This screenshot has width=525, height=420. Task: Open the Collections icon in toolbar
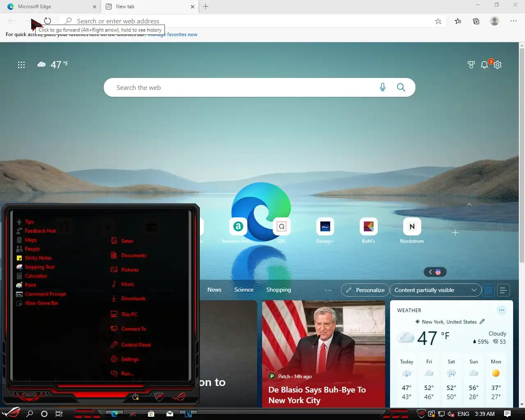tap(476, 21)
